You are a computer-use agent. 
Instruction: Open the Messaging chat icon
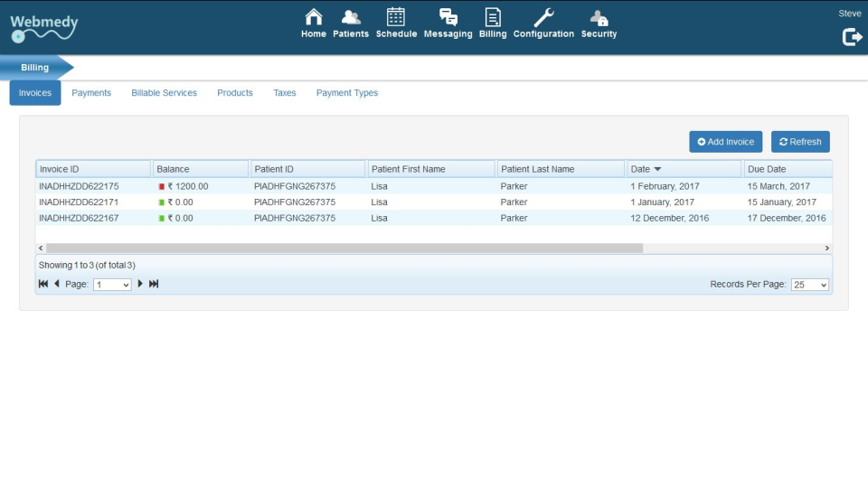[x=448, y=18]
